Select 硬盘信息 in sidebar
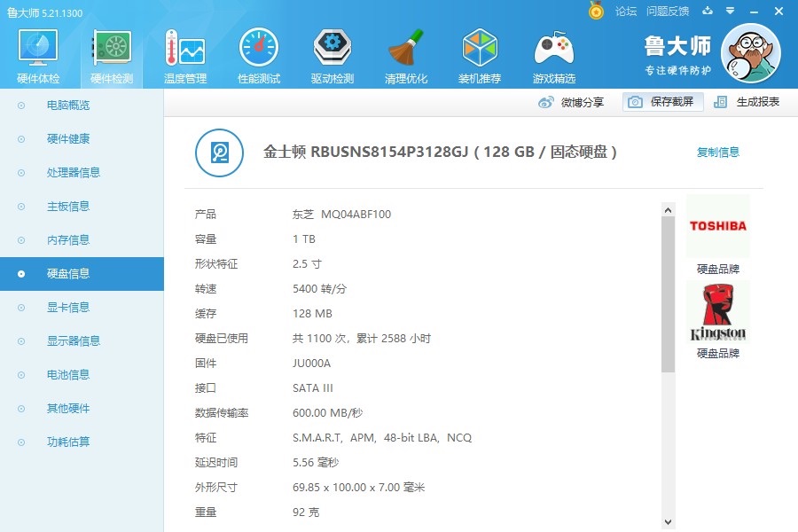This screenshot has height=532, width=798. 82,274
